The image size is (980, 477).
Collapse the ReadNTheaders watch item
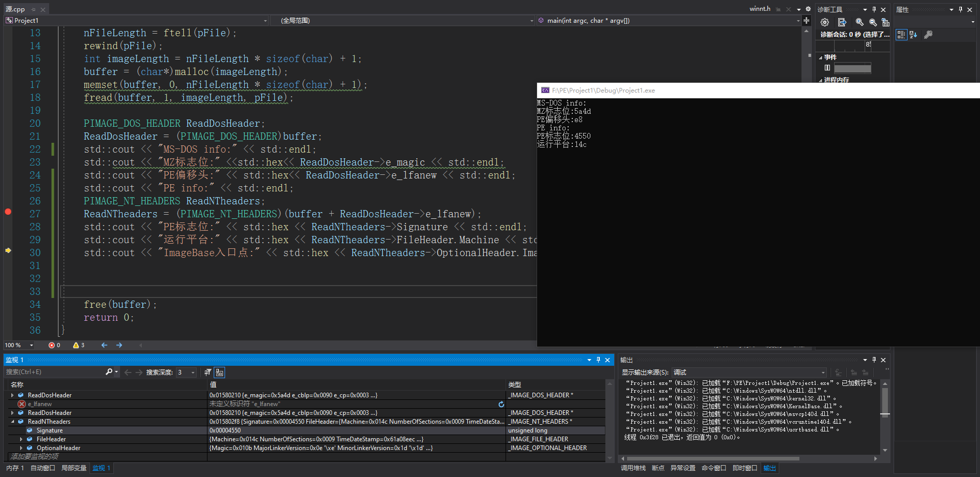tap(12, 422)
